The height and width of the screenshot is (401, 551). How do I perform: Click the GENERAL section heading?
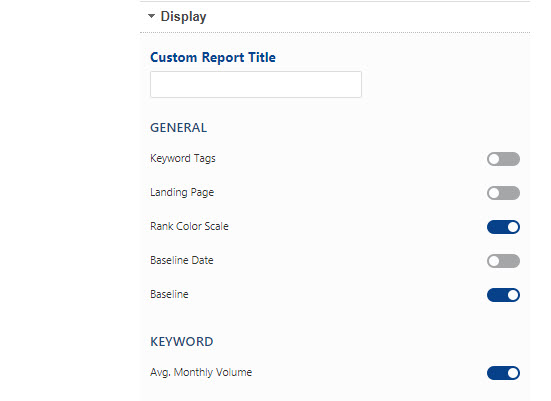pos(179,128)
